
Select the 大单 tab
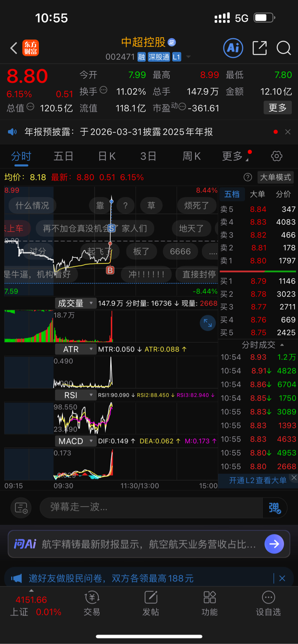tap(258, 194)
